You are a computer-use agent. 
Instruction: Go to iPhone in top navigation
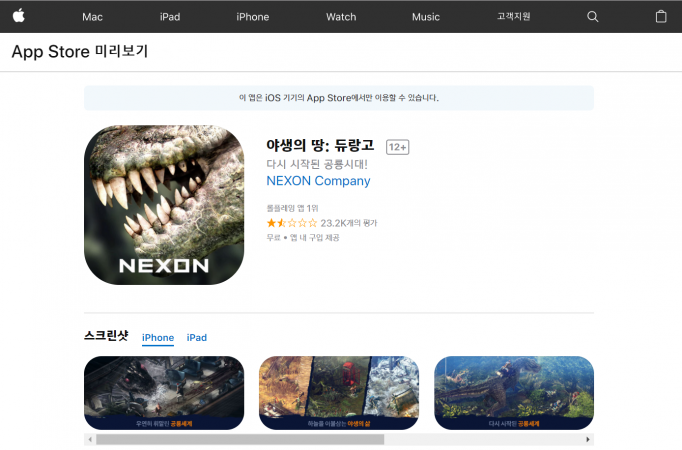(x=252, y=17)
